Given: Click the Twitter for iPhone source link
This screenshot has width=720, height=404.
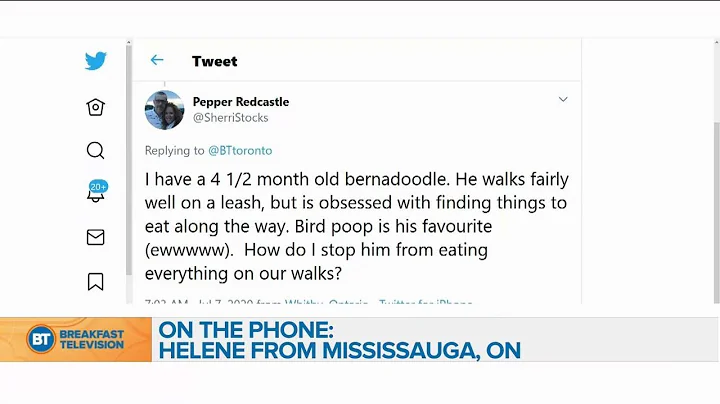Looking at the screenshot, I should (x=429, y=301).
